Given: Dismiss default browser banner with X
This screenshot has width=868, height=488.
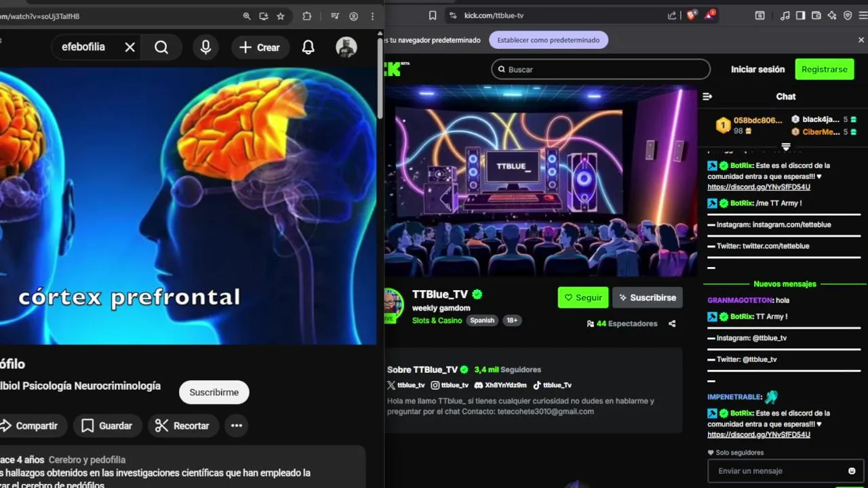Looking at the screenshot, I should [x=861, y=40].
